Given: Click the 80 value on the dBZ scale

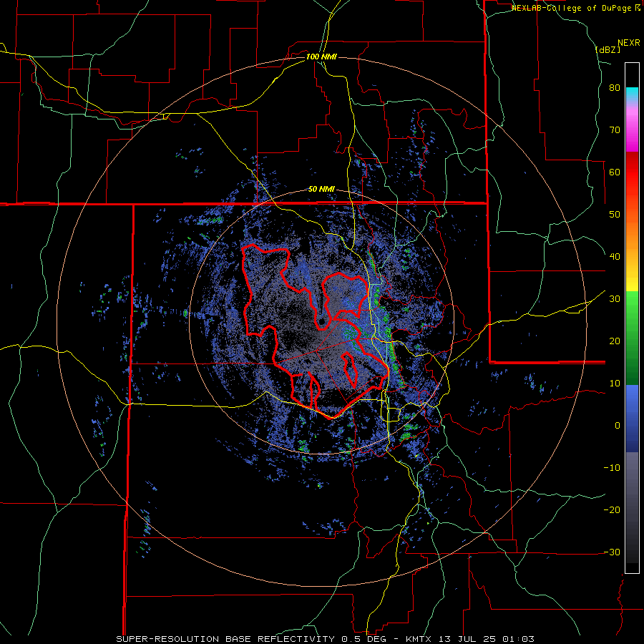Looking at the screenshot, I should tap(615, 88).
